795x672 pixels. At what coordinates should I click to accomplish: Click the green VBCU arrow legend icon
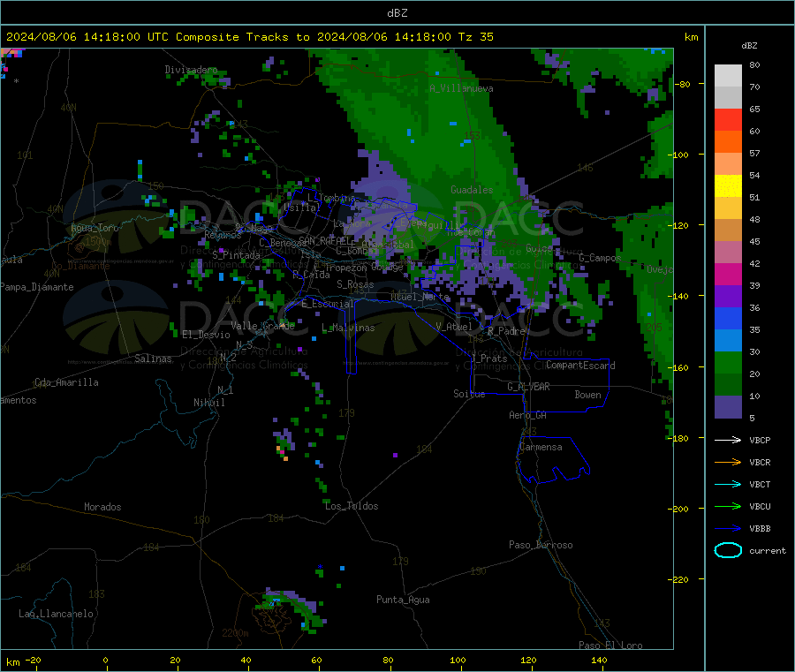point(728,506)
